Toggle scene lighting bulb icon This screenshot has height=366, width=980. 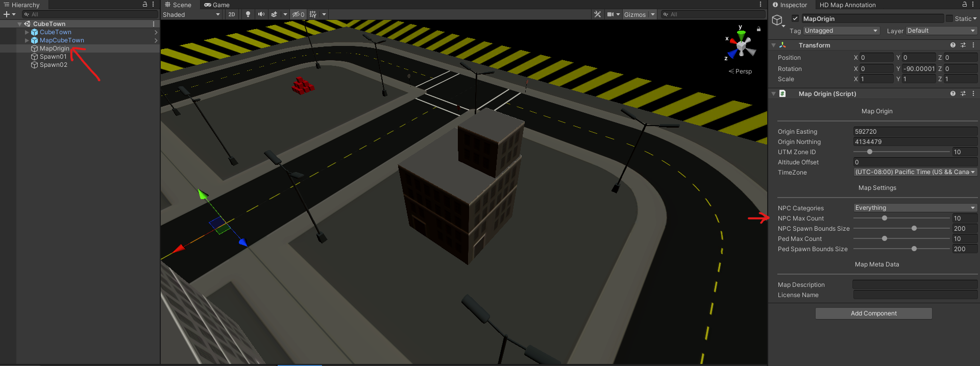click(248, 14)
